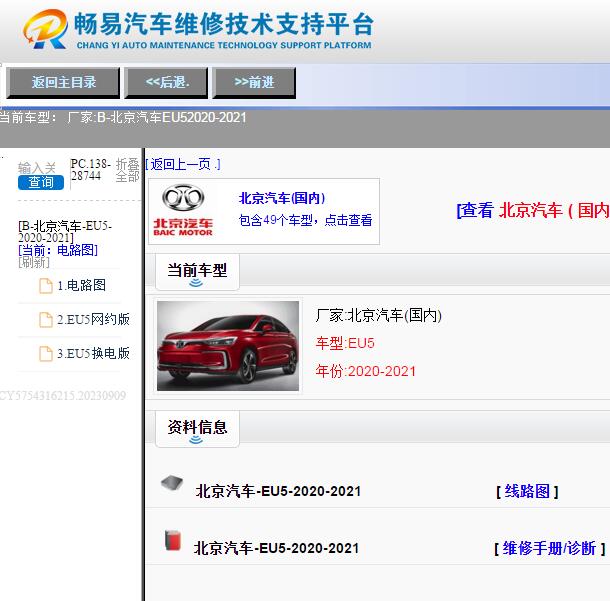Screen dimensions: 610x601
Task: Collapse all with 折叠全部
Action: (x=128, y=170)
